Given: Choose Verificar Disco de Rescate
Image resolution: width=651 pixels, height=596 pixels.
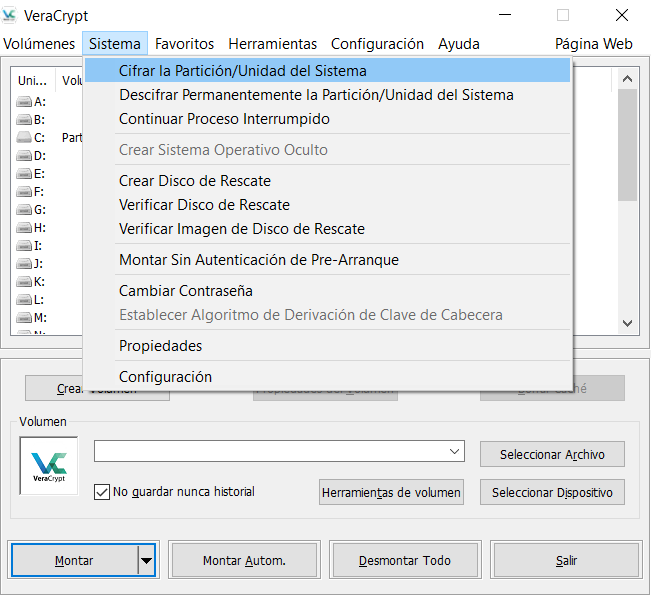Looking at the screenshot, I should coord(327,205).
